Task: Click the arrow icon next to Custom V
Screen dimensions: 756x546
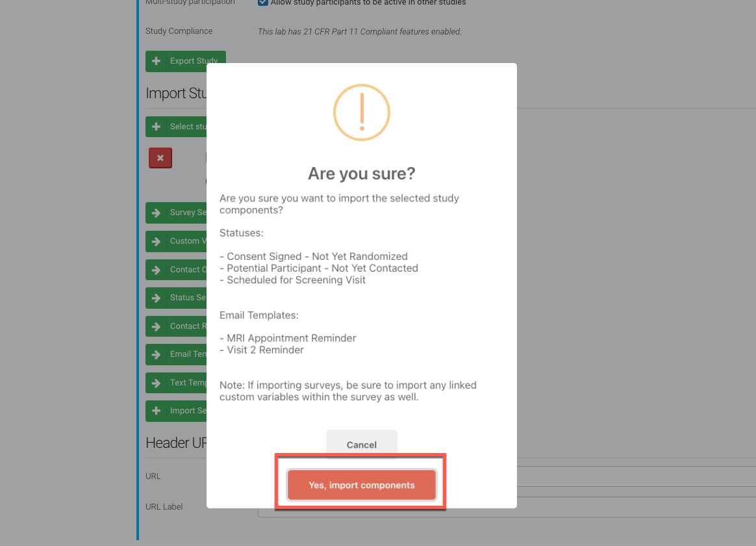Action: pyautogui.click(x=156, y=241)
